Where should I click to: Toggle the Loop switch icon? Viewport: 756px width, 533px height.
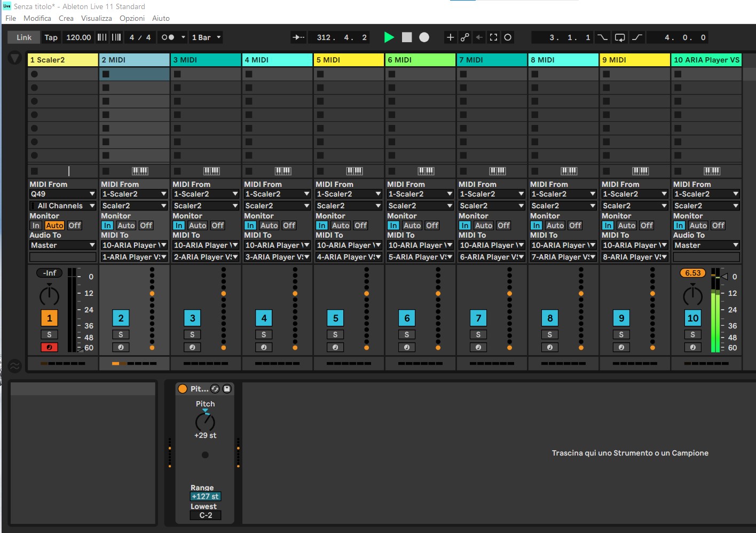(620, 37)
